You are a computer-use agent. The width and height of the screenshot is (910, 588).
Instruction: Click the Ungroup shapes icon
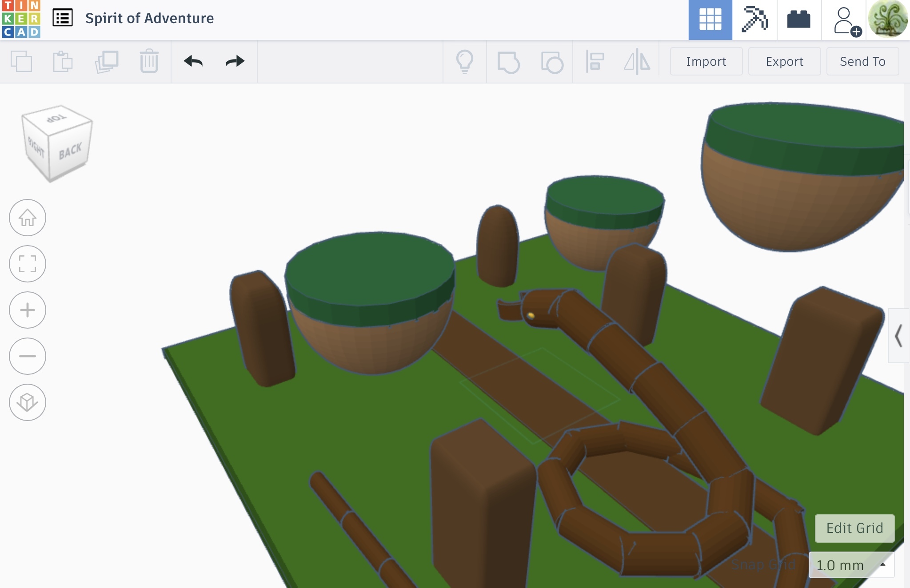tap(552, 62)
